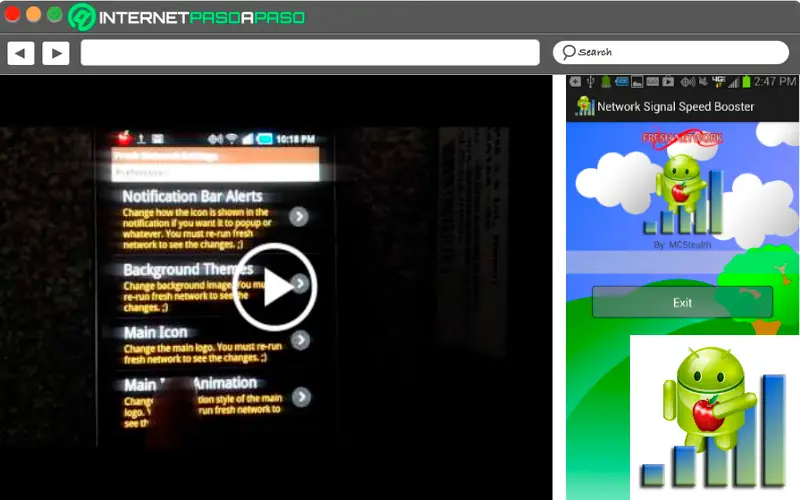This screenshot has width=800, height=500.
Task: Tap the 2:47 PM clock
Action: click(774, 82)
